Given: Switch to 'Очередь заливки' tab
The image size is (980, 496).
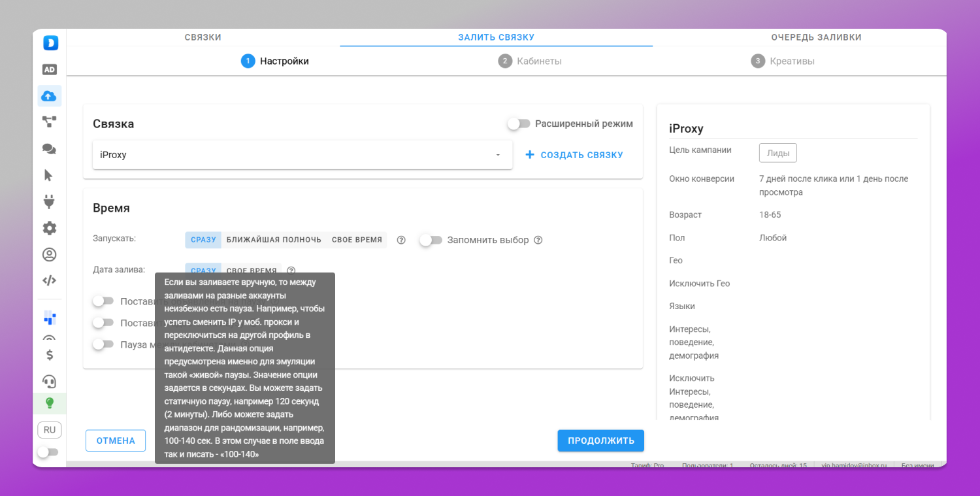Looking at the screenshot, I should click(x=816, y=37).
